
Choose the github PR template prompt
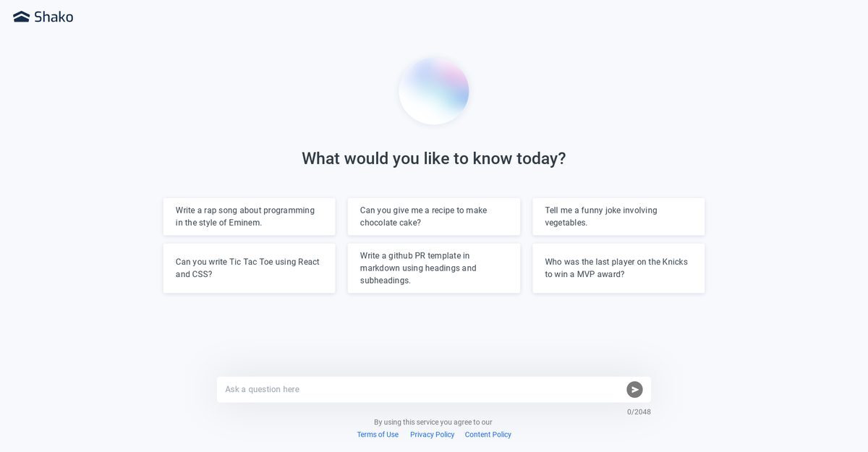click(x=434, y=268)
